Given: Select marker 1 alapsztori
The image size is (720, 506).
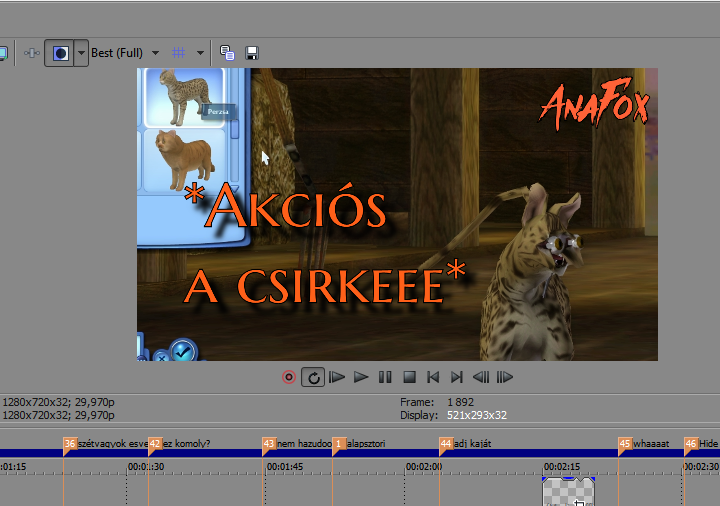Looking at the screenshot, I should pyautogui.click(x=339, y=444).
